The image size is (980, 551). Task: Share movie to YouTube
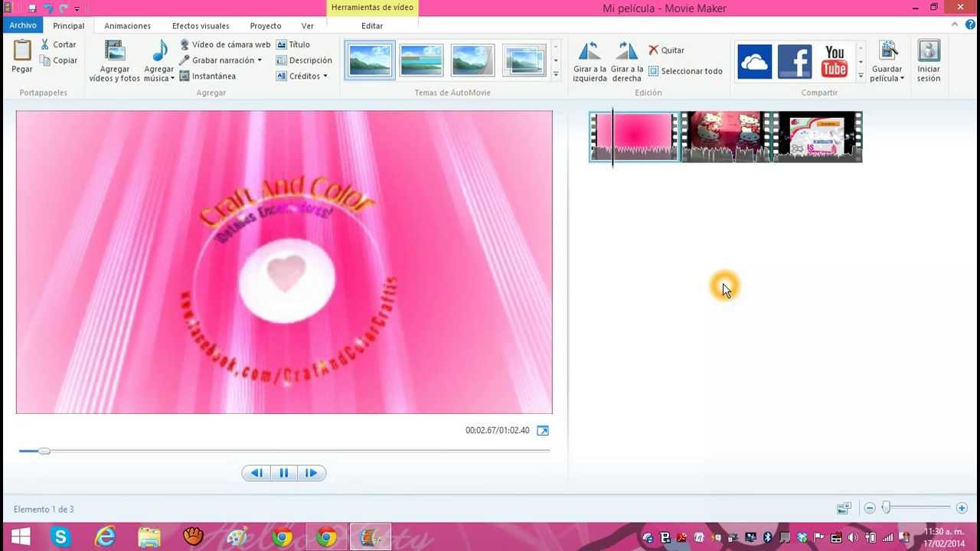tap(835, 61)
